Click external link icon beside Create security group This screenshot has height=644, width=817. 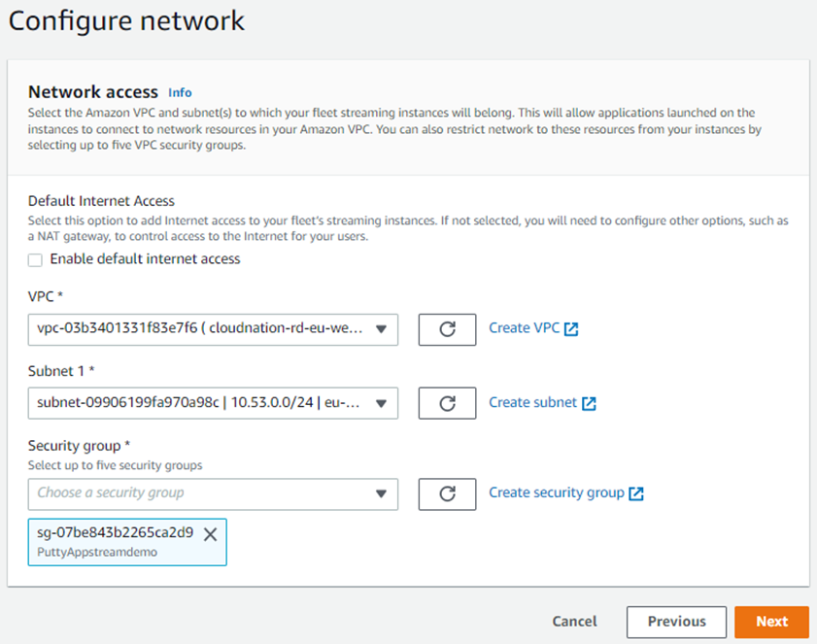click(x=636, y=493)
